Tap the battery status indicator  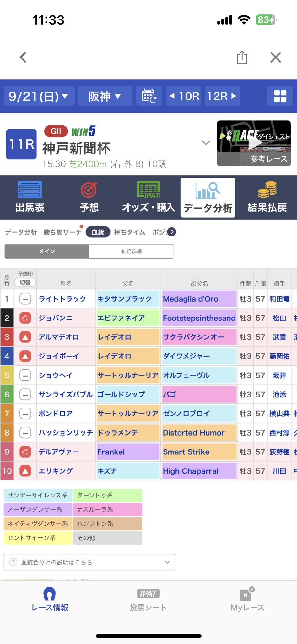coord(266,20)
